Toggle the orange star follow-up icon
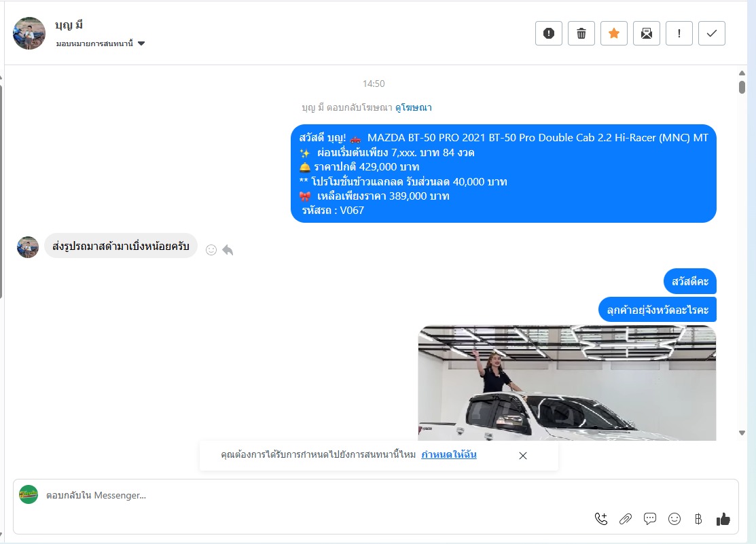This screenshot has width=756, height=544. click(x=614, y=33)
